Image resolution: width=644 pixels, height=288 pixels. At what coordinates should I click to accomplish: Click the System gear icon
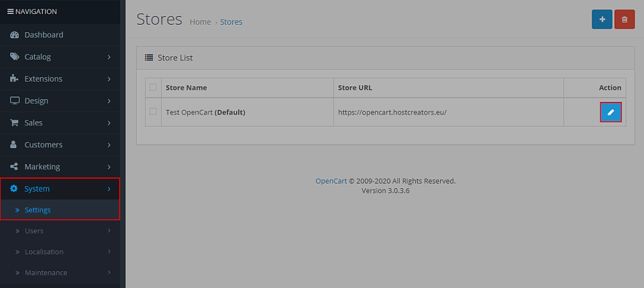coord(14,189)
